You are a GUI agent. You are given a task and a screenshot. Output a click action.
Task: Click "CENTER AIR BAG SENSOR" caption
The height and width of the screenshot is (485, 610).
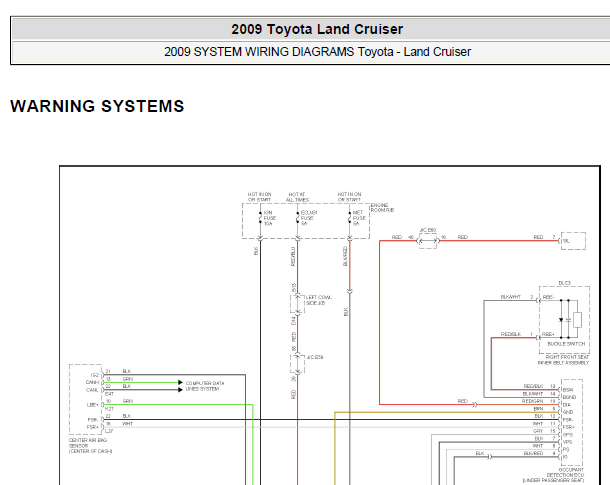[x=91, y=446]
